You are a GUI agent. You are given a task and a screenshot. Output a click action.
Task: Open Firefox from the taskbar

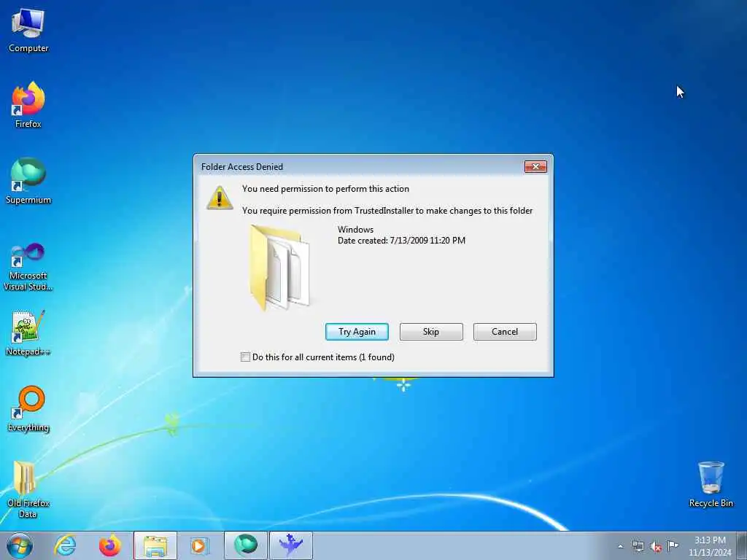[x=109, y=545]
